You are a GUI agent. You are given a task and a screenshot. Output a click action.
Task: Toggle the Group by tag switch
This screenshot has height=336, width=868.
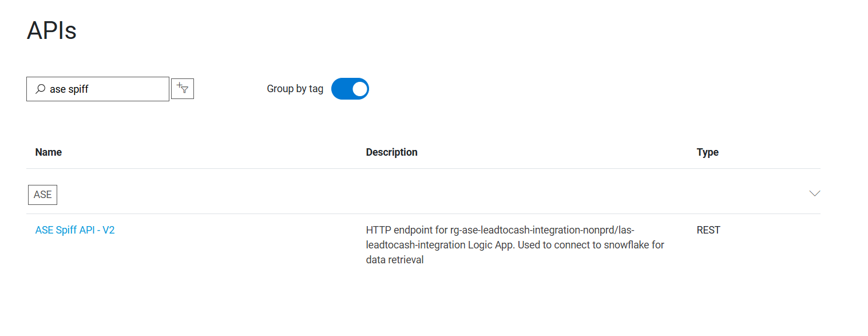pos(350,89)
